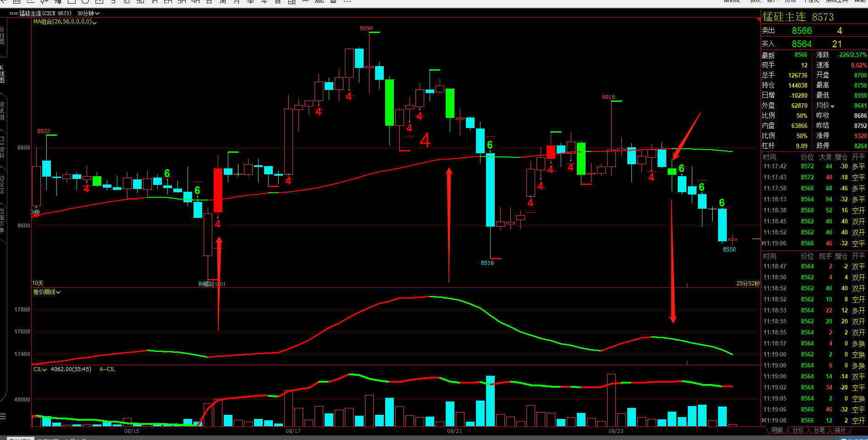
Task: Select the 11:17:58 large-order row
Action: point(814,189)
